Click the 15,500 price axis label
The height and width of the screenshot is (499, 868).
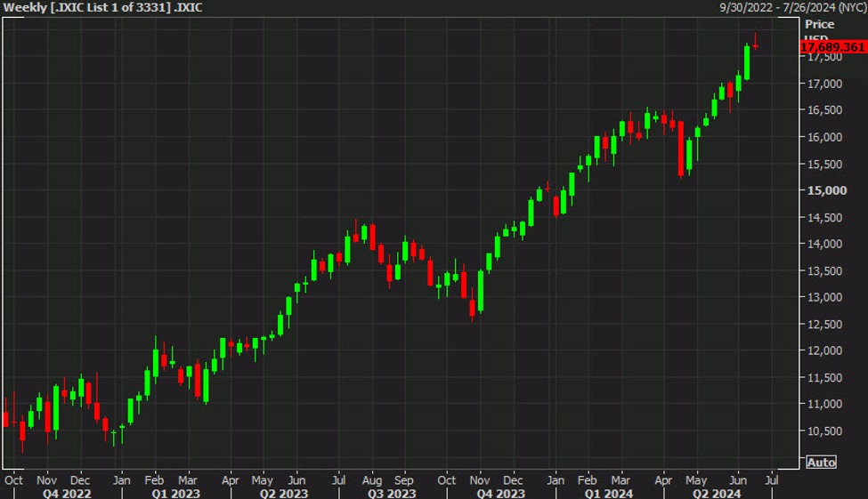[824, 165]
